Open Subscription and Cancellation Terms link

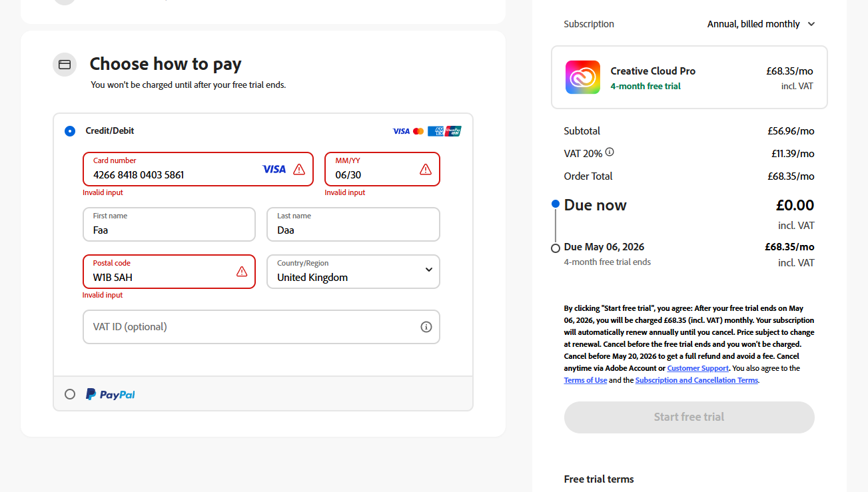coord(696,380)
